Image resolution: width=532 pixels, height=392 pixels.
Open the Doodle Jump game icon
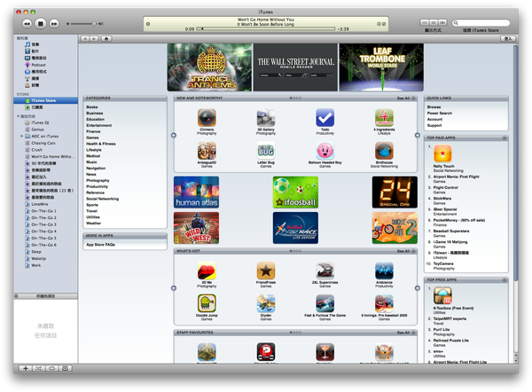point(207,303)
